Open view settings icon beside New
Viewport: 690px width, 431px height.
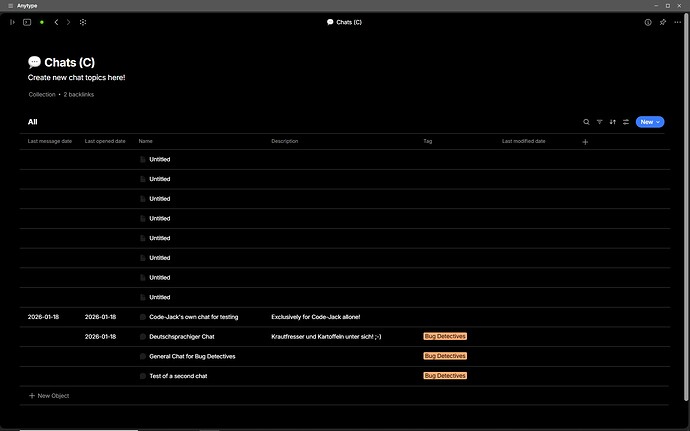coord(626,122)
